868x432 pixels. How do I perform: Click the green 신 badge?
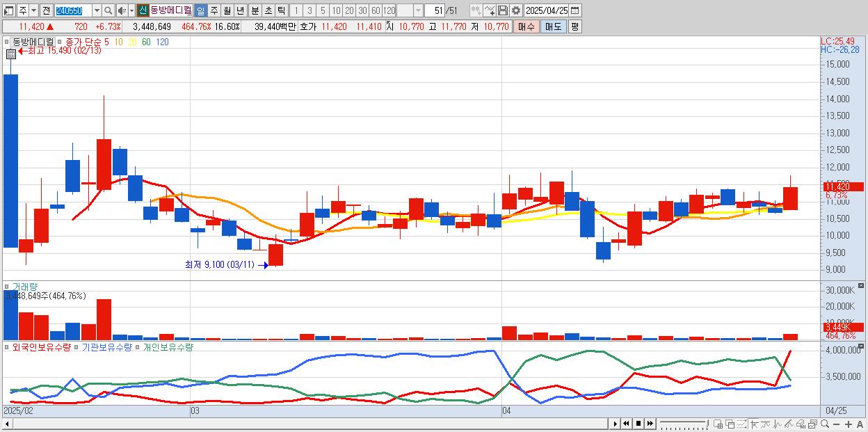[x=143, y=10]
